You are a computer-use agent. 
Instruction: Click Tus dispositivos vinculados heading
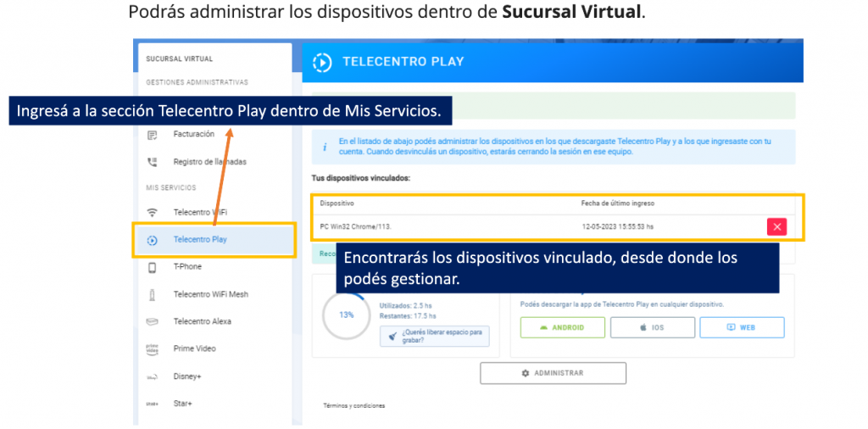(361, 178)
